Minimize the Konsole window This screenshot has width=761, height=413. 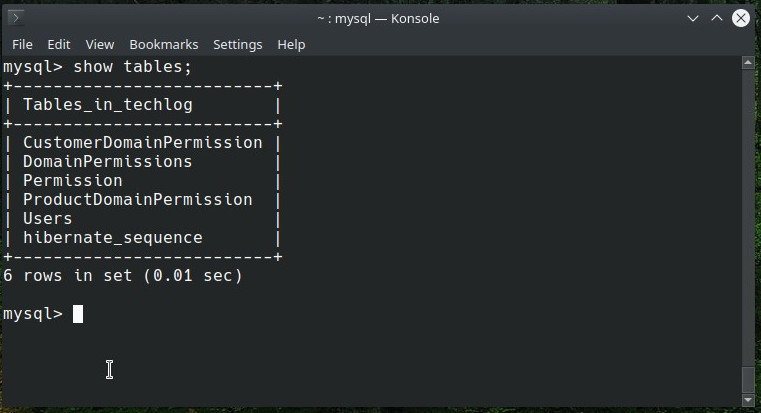tap(695, 18)
